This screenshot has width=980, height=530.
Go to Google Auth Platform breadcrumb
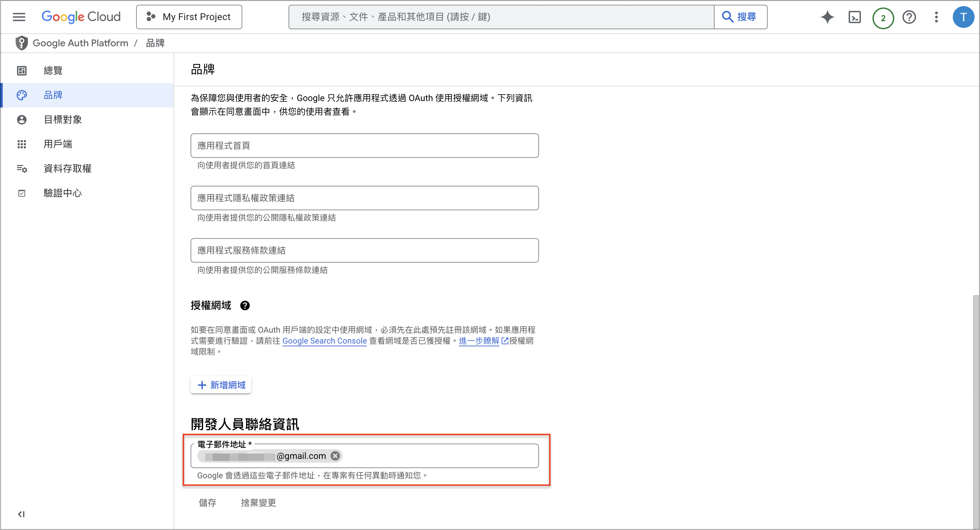pyautogui.click(x=80, y=43)
